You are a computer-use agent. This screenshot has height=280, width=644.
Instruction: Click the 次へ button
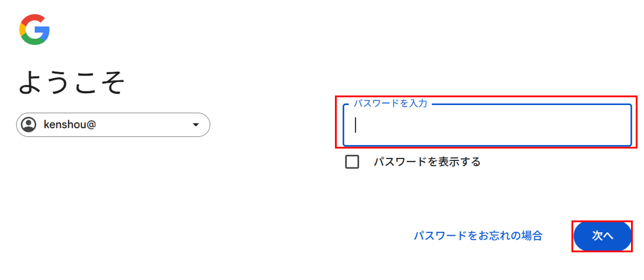click(x=602, y=236)
